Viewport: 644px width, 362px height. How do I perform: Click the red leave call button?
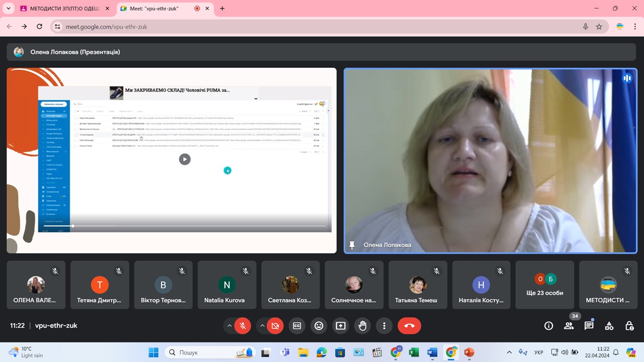point(409,326)
